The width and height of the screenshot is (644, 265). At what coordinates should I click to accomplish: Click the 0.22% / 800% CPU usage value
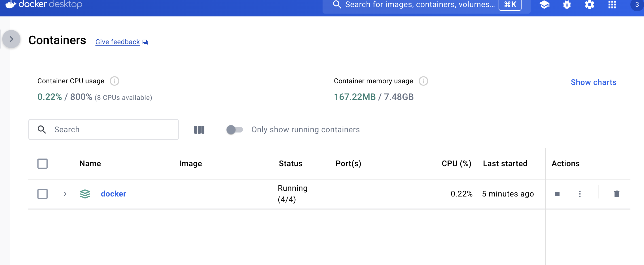click(65, 97)
